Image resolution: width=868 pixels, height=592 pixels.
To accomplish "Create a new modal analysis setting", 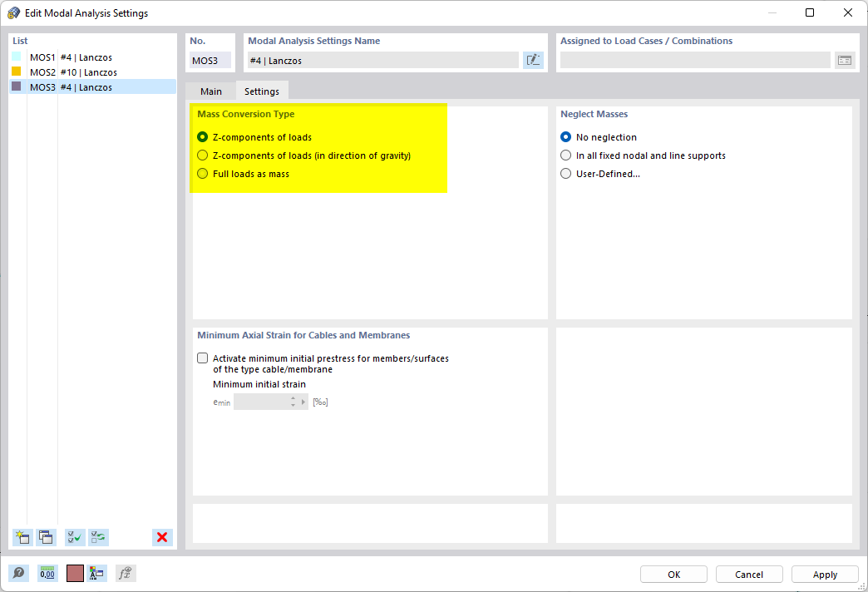I will coord(22,537).
